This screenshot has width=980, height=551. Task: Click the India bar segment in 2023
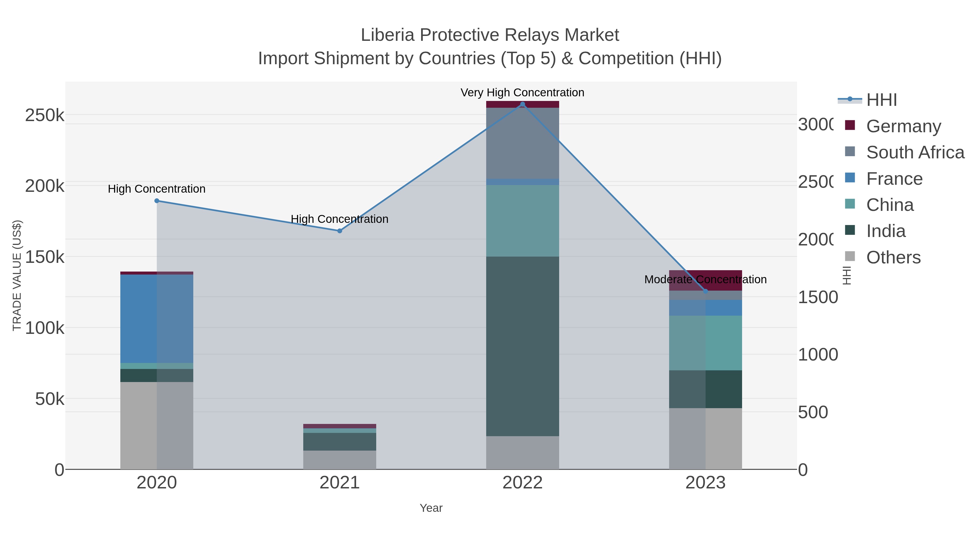click(705, 389)
